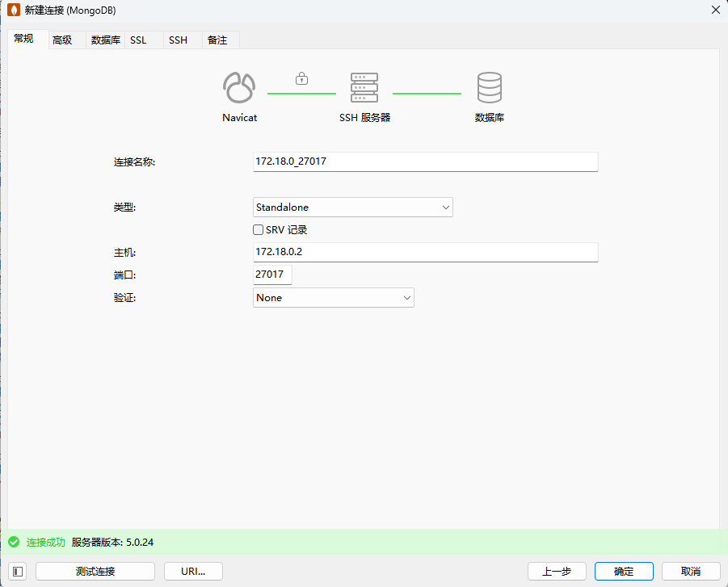The image size is (728, 587).
Task: Click the 端口 label
Action: pos(124,275)
